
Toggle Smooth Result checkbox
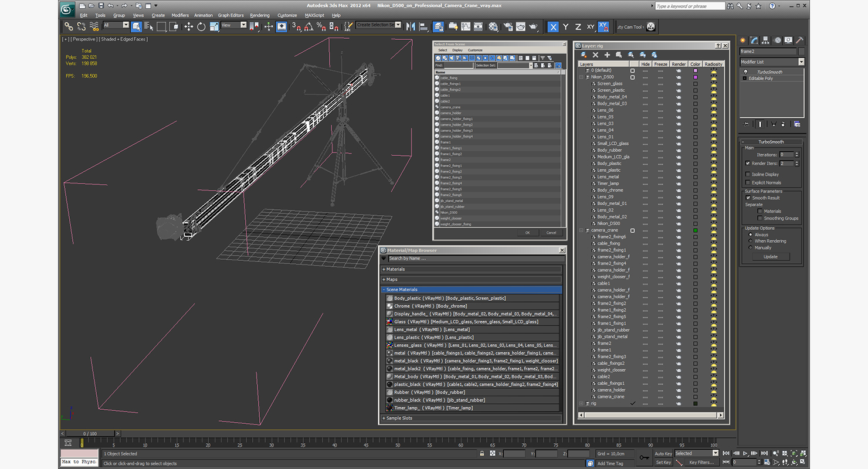(748, 198)
